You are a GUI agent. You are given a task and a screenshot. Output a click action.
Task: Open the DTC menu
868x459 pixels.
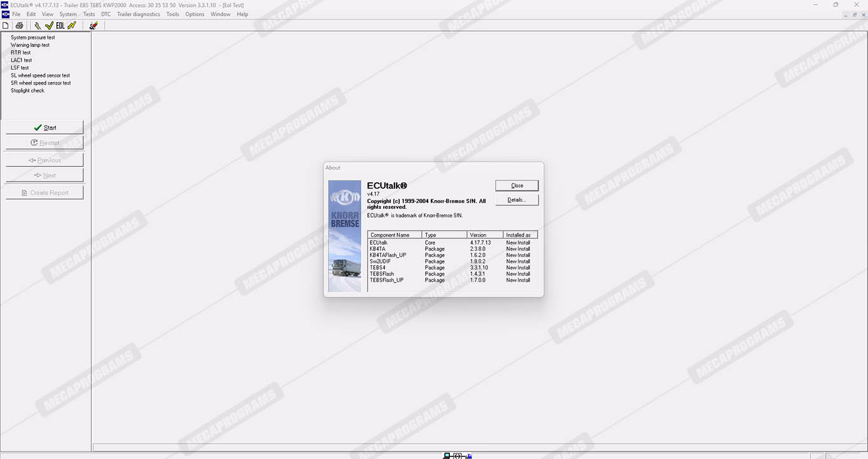point(105,14)
